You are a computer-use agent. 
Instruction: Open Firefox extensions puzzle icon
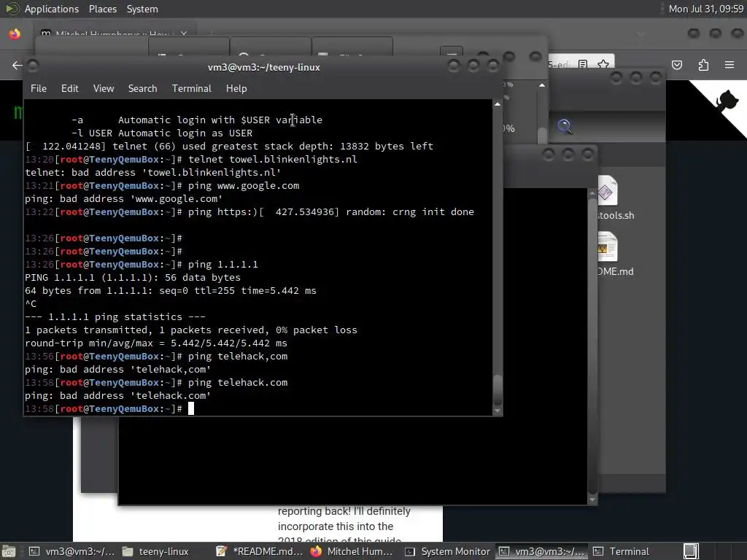(703, 65)
